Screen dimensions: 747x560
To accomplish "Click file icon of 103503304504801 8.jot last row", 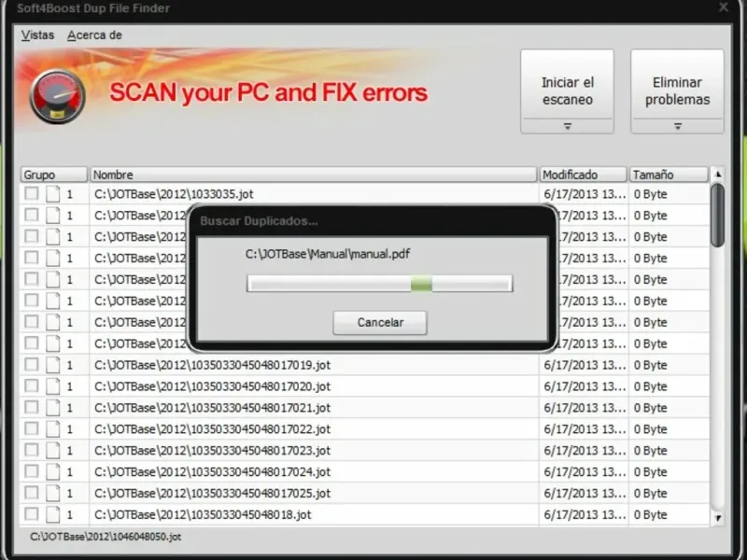I will click(53, 514).
